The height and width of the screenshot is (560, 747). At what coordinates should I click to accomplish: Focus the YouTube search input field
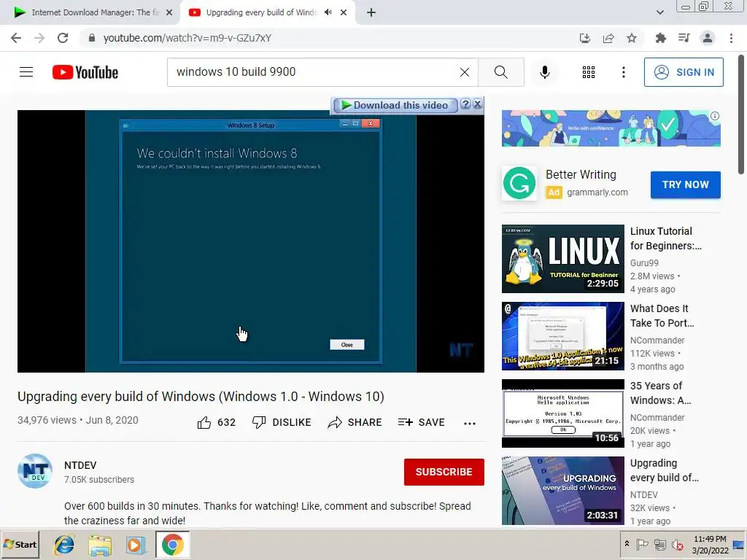point(314,72)
